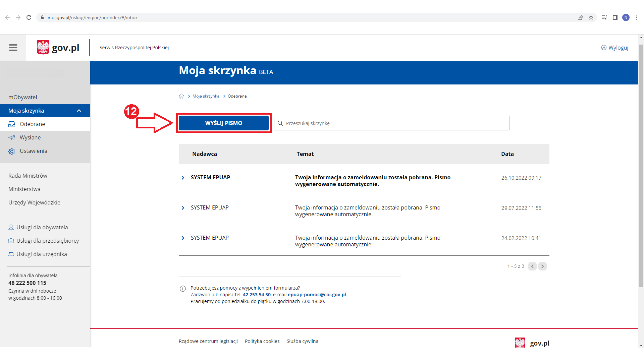Click the Usługi dla urzędnika laptop icon
This screenshot has height=362, width=644.
click(x=11, y=254)
